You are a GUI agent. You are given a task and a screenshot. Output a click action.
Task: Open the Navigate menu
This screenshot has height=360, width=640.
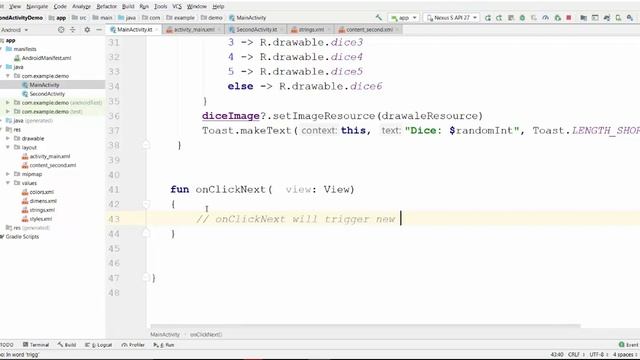(37, 7)
